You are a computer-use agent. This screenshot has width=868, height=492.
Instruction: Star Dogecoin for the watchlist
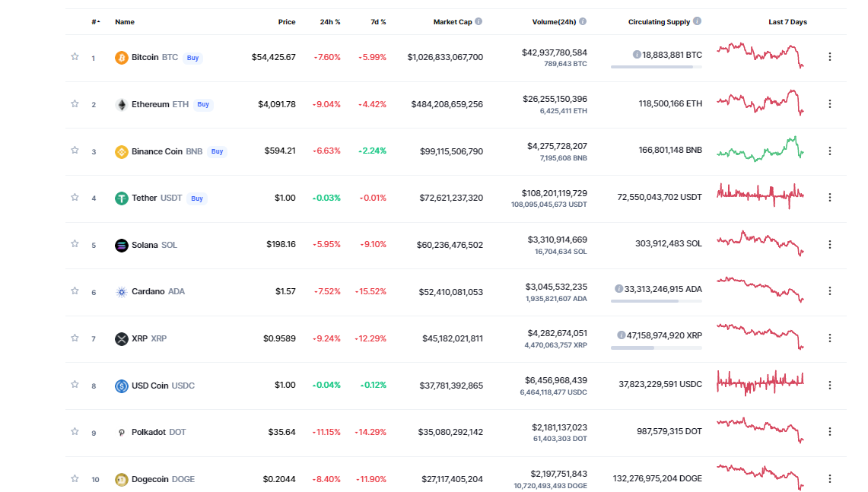[75, 478]
